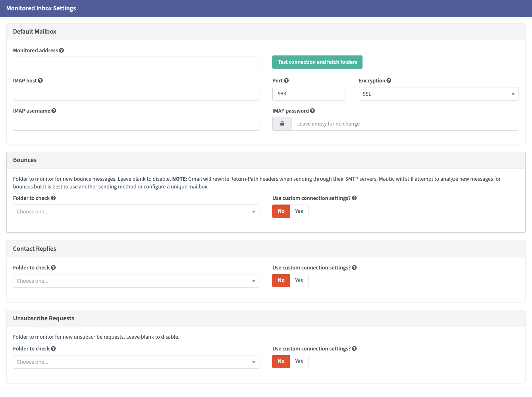Screen dimensions: 532x397
Task: Enable custom connection settings for Bounces
Action: tap(299, 211)
